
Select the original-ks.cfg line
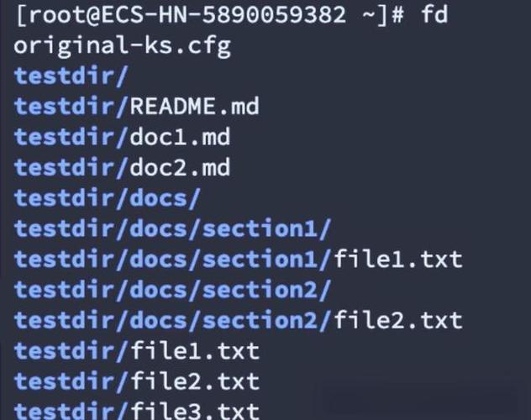pyautogui.click(x=123, y=46)
